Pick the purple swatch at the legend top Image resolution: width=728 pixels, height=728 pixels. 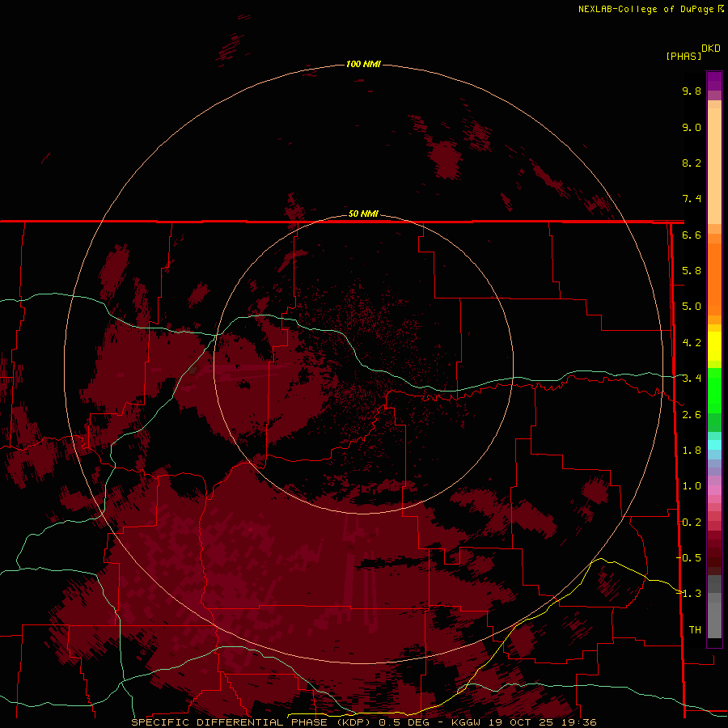(714, 81)
